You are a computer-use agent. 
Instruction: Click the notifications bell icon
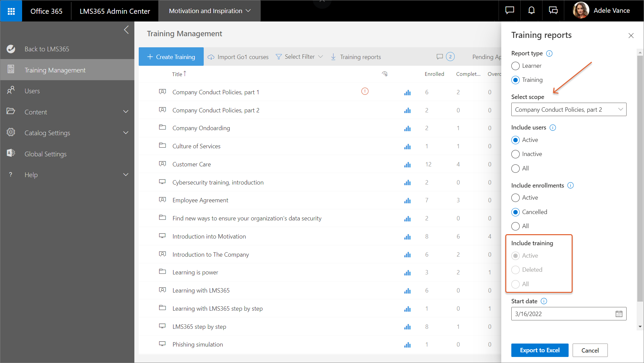(531, 11)
